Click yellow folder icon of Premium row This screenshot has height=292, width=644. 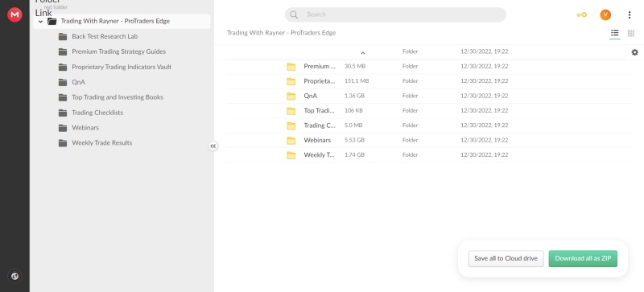291,67
